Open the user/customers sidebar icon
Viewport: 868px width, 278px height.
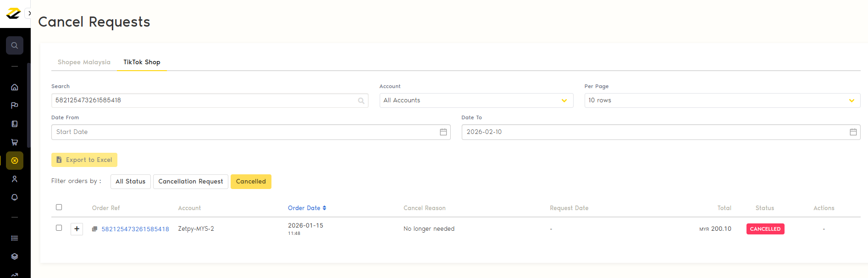(x=15, y=179)
